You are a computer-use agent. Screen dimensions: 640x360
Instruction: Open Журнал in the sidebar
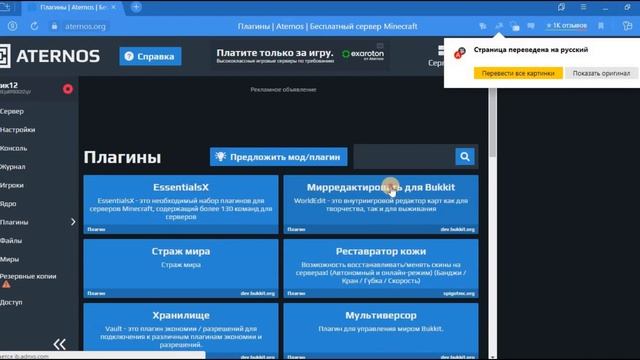[13, 167]
